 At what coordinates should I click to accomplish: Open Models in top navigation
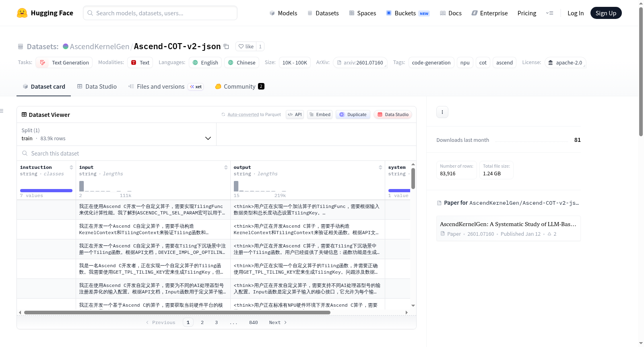283,13
